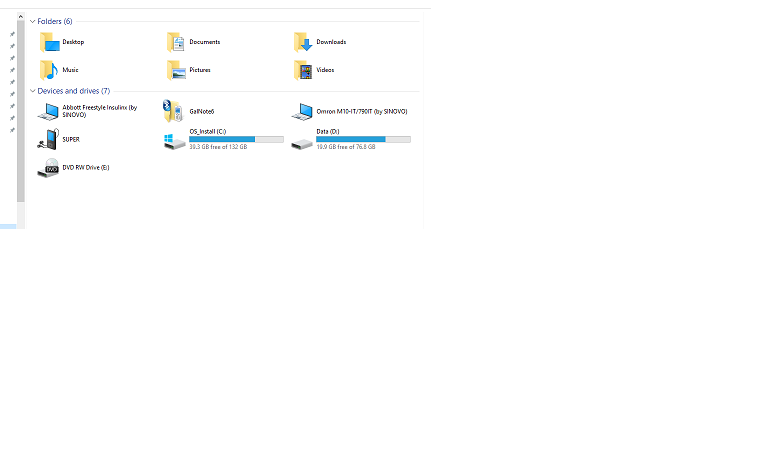Select the DVD RW Drive (E:) icon
Image resolution: width=769 pixels, height=450 pixels.
click(48, 168)
